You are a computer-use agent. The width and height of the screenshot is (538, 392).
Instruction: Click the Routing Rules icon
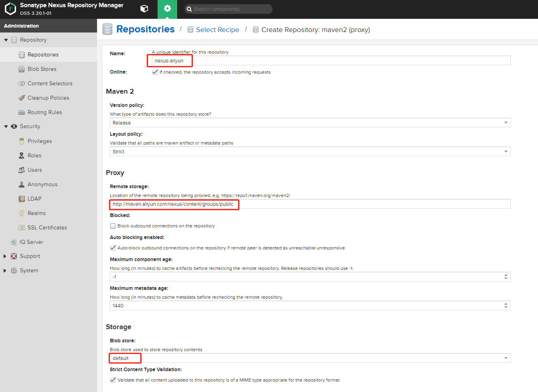point(22,113)
